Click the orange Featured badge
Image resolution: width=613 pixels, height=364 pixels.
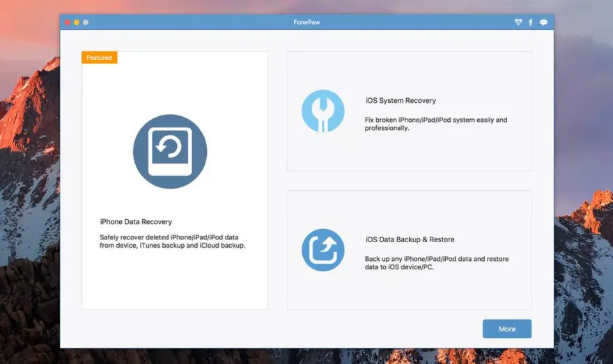[x=100, y=57]
